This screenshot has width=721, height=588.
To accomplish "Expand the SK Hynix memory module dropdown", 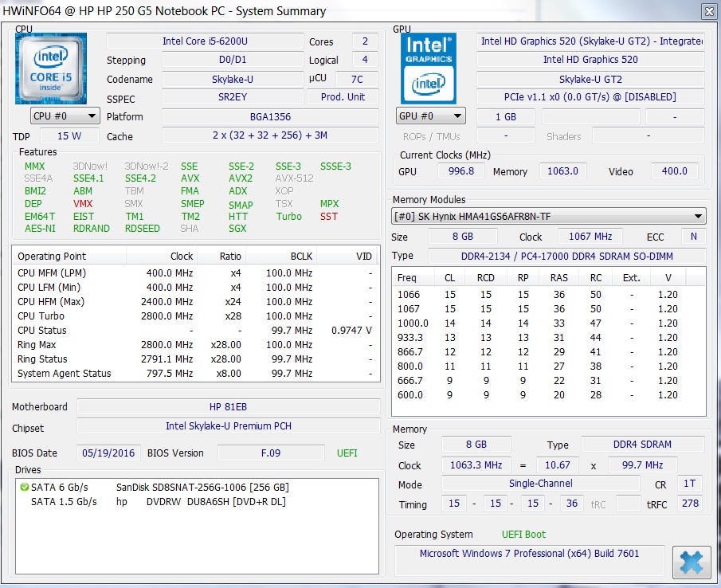I will tap(548, 216).
